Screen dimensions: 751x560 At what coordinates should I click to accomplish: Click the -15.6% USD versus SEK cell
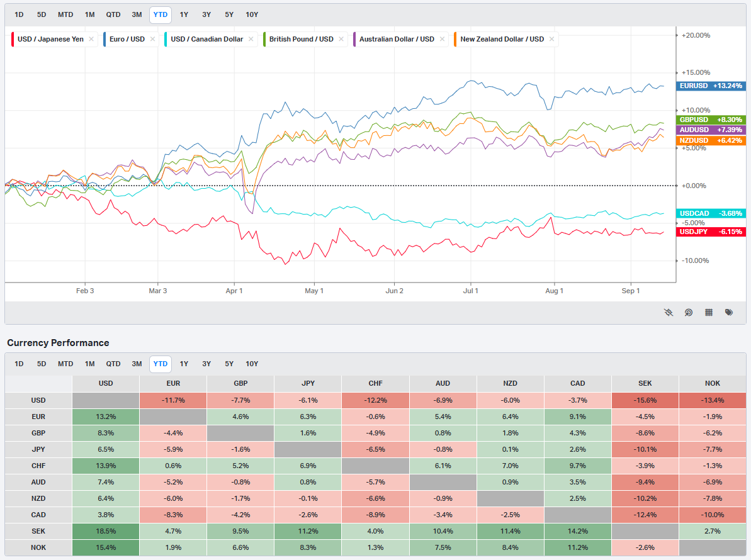click(x=645, y=400)
